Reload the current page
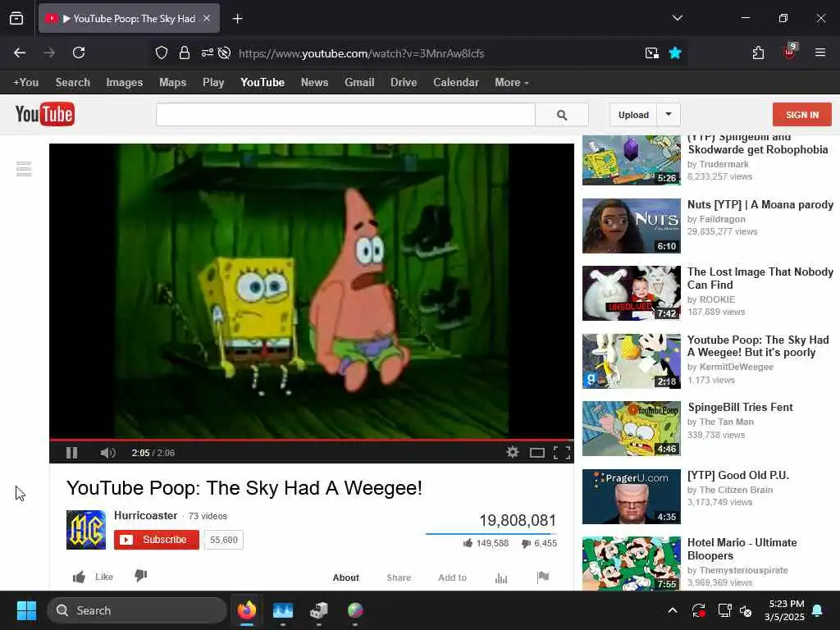840x630 pixels. 79,52
